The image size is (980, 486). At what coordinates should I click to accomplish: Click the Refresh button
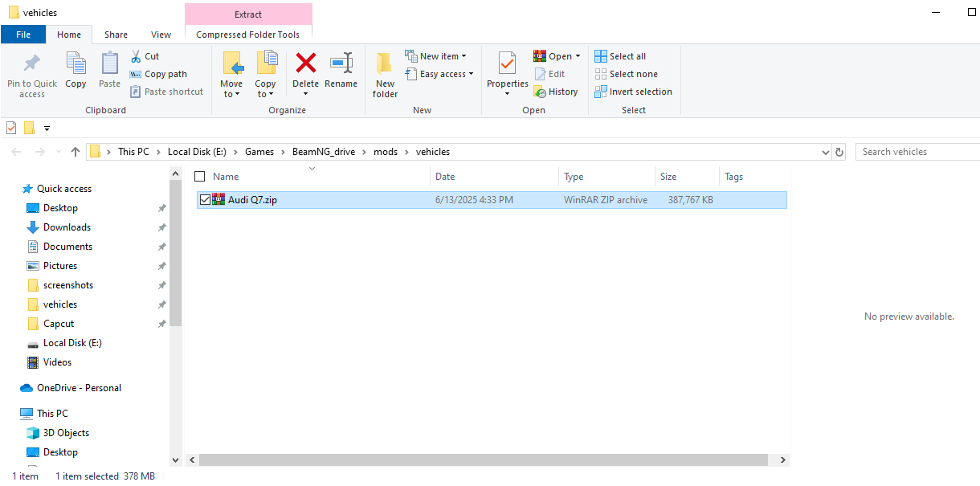click(840, 152)
